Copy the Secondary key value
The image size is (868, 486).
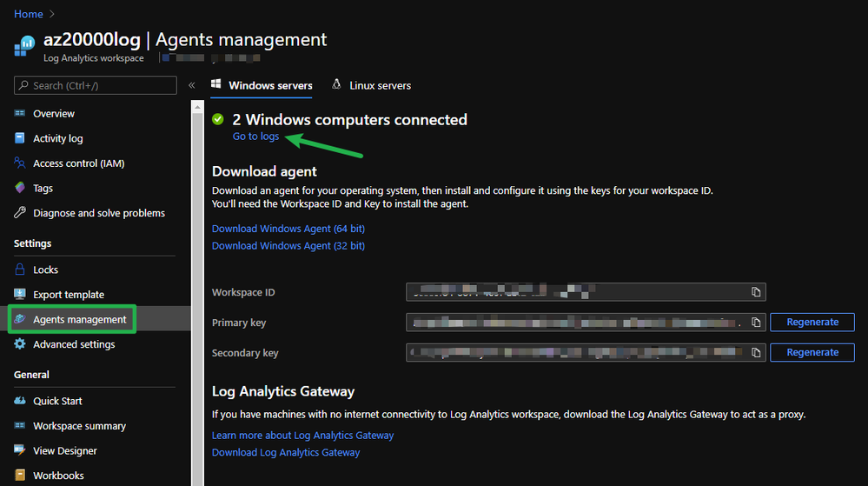point(756,352)
